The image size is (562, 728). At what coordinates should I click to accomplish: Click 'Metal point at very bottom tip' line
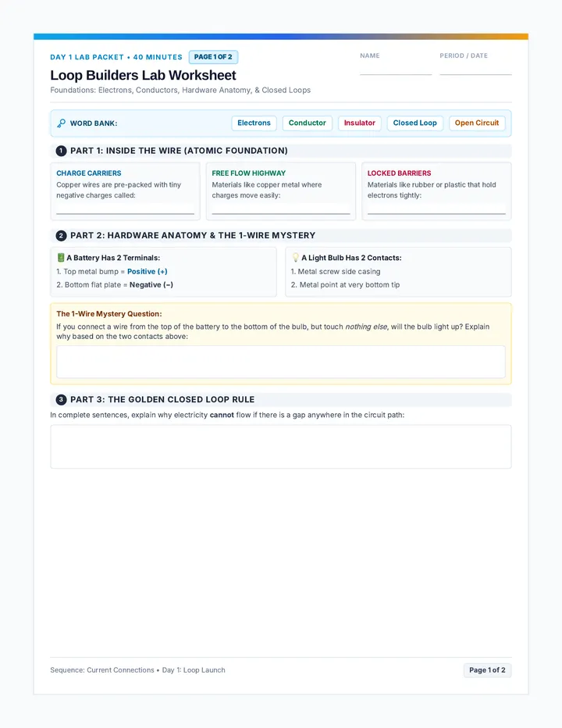[x=345, y=284]
